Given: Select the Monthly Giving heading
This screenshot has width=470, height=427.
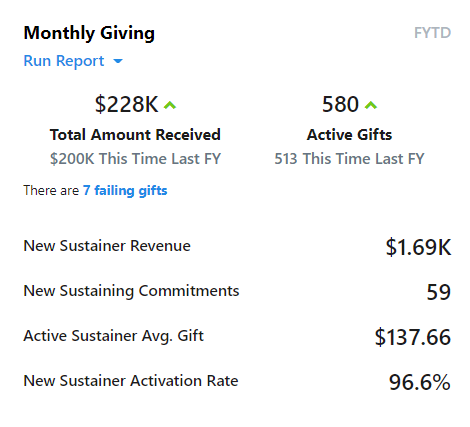Looking at the screenshot, I should (x=89, y=33).
